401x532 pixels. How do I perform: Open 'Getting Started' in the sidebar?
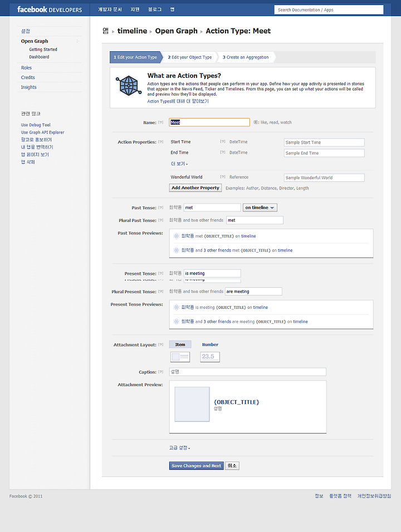point(43,49)
